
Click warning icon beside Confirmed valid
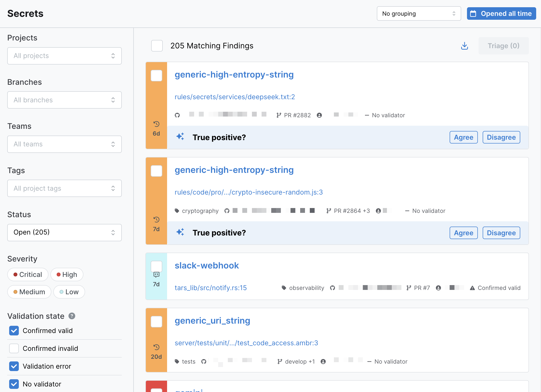pyautogui.click(x=472, y=288)
